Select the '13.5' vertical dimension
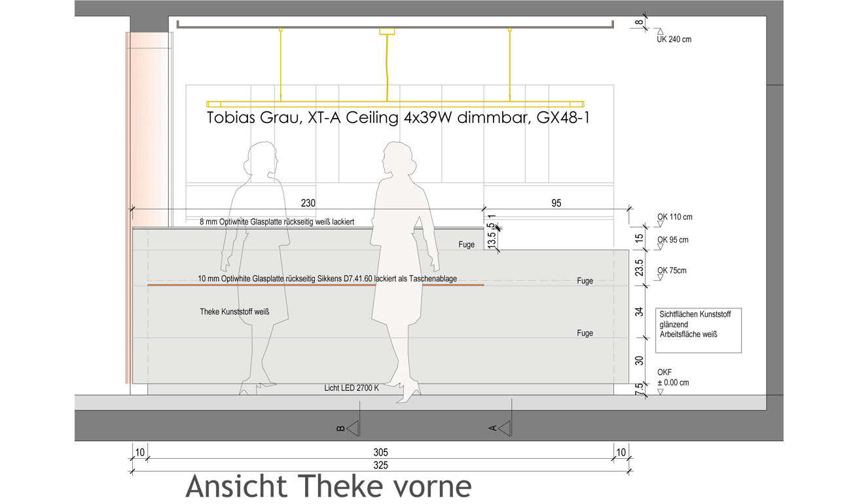Viewport: 851px width, 504px height. [492, 240]
